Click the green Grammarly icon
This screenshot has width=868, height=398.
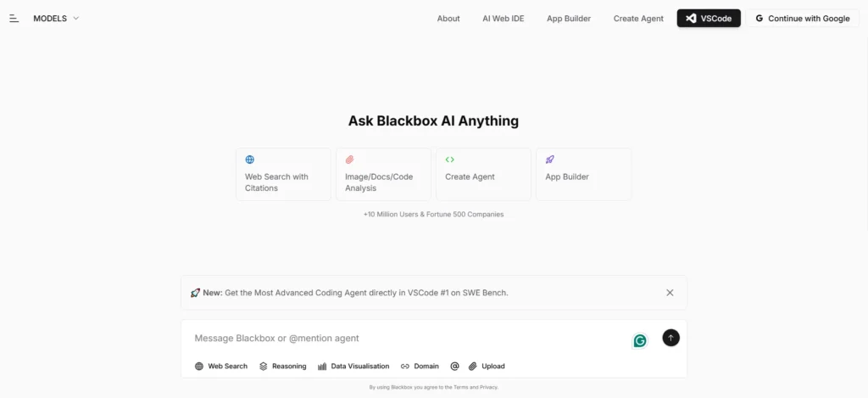pos(640,340)
